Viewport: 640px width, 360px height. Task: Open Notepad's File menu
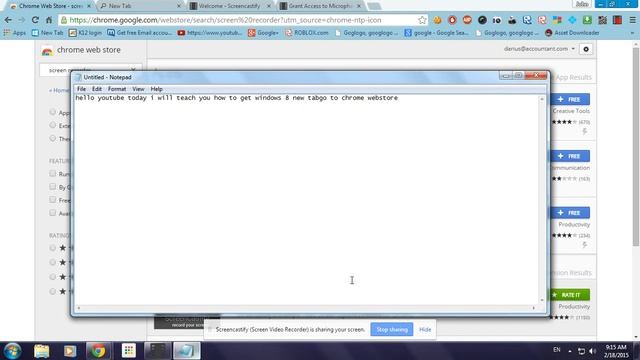click(81, 89)
